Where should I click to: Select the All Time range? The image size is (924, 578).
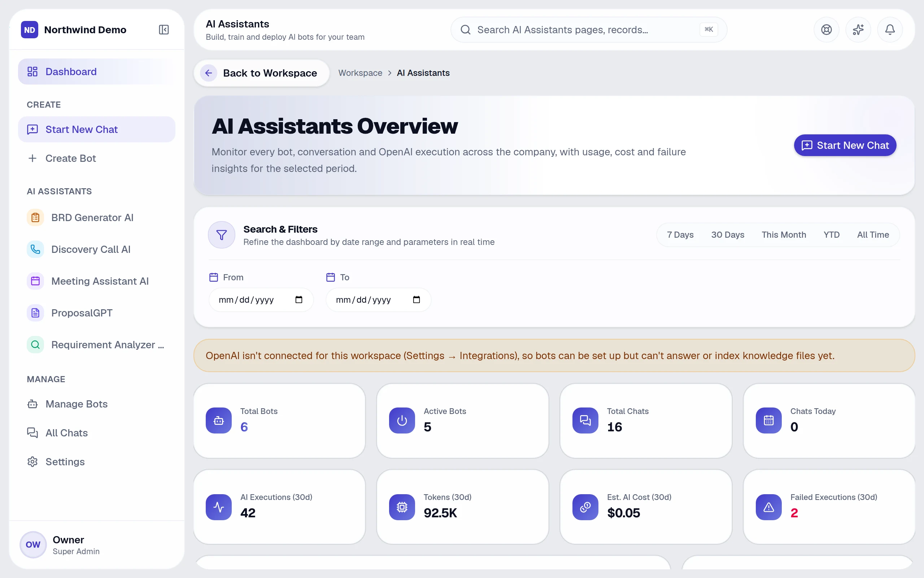[873, 235]
